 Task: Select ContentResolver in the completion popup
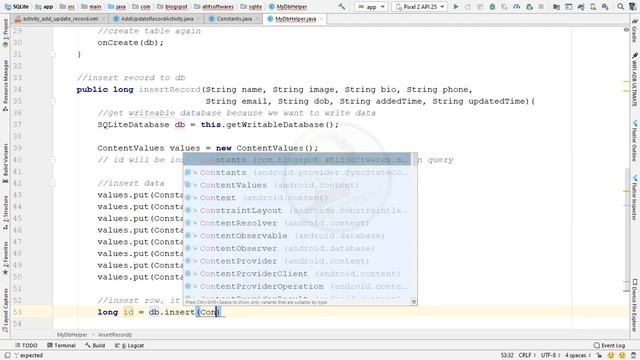tap(298, 223)
